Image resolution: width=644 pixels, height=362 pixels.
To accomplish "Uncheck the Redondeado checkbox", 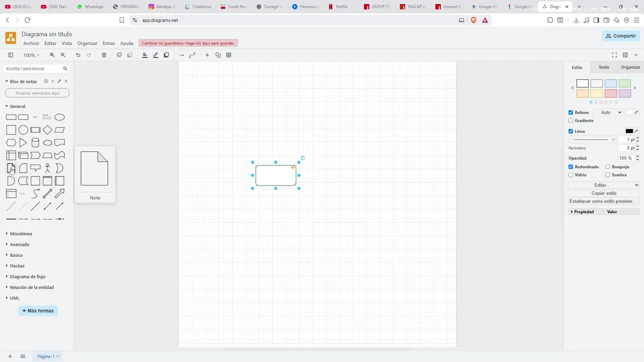I will (x=571, y=167).
